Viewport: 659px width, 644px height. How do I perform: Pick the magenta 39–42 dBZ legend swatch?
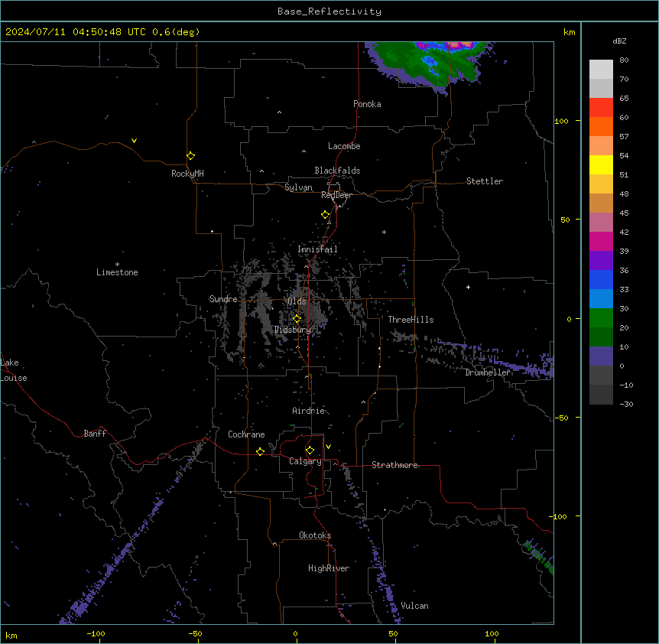click(x=601, y=241)
